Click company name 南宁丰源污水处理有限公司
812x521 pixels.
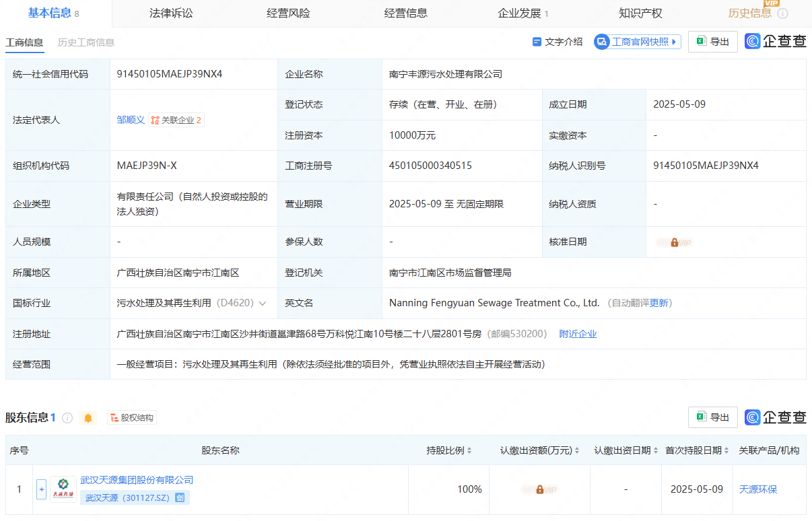coord(446,74)
